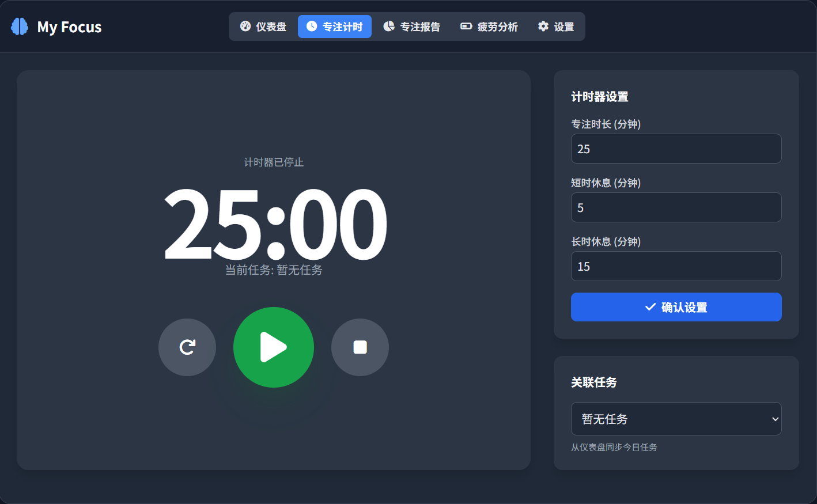Click the My Focus app title
The image size is (817, 504).
69,27
